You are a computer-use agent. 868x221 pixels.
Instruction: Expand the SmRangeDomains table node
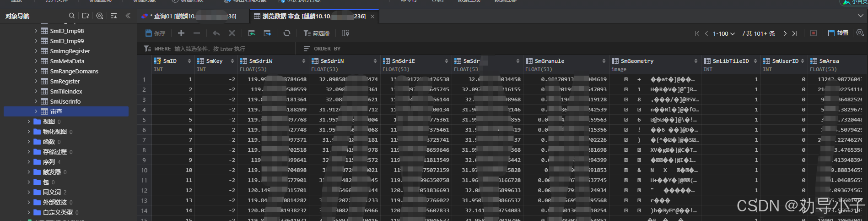36,71
